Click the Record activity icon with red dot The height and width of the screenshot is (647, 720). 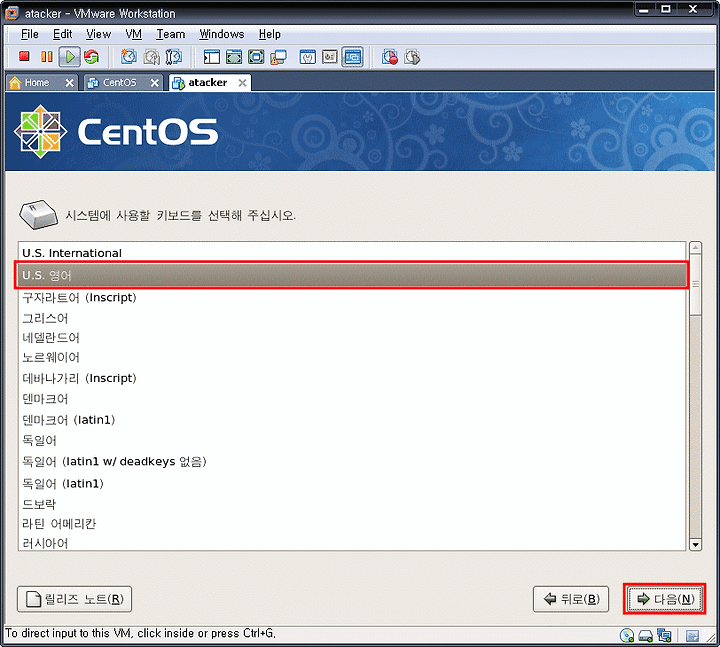[x=390, y=57]
